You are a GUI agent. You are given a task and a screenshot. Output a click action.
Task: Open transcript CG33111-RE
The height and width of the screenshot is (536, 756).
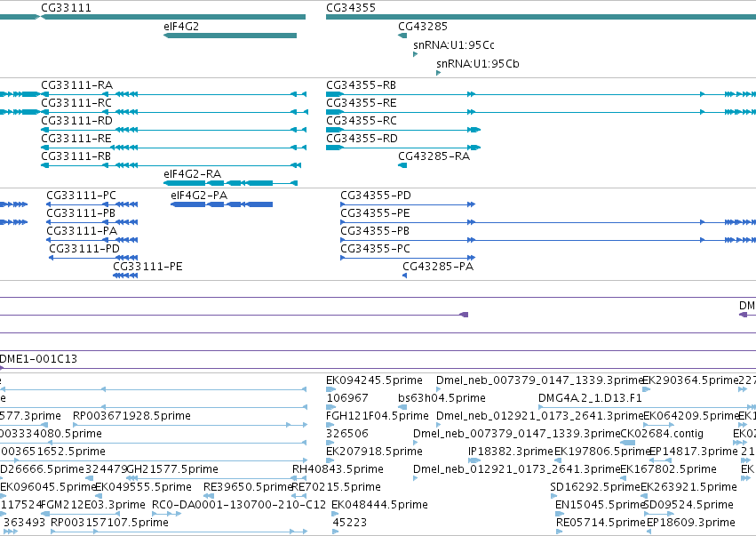click(x=173, y=148)
